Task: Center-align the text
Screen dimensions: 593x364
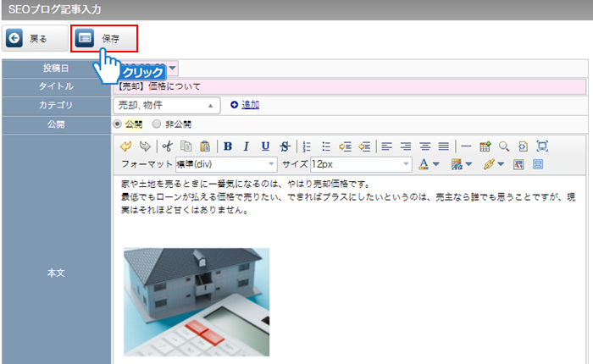Action: pyautogui.click(x=406, y=146)
